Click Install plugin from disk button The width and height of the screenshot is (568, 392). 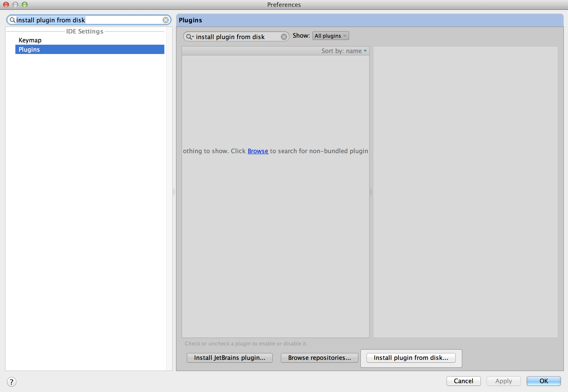tap(411, 358)
